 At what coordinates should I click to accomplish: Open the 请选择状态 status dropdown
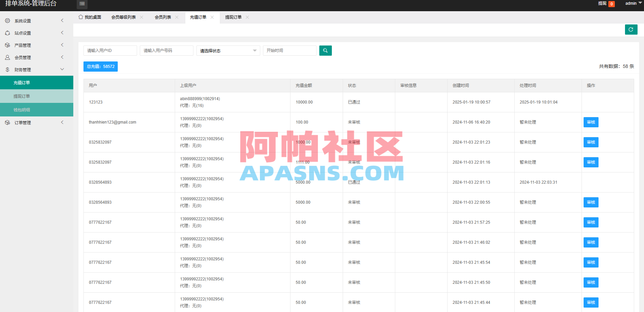[x=228, y=50]
